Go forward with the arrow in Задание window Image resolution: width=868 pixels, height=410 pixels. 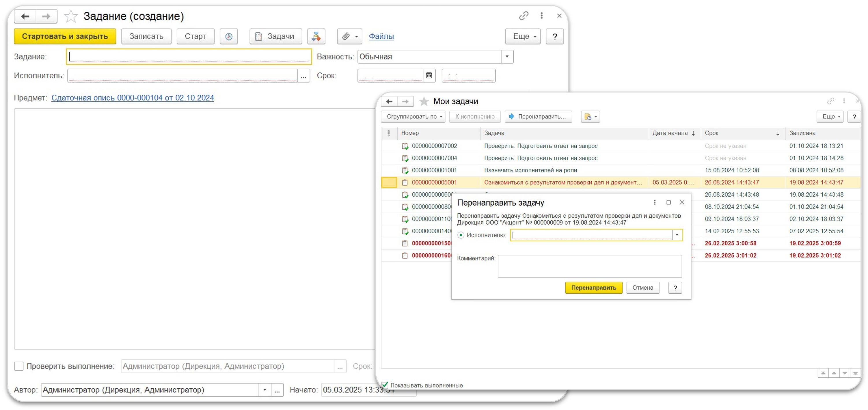coord(46,16)
